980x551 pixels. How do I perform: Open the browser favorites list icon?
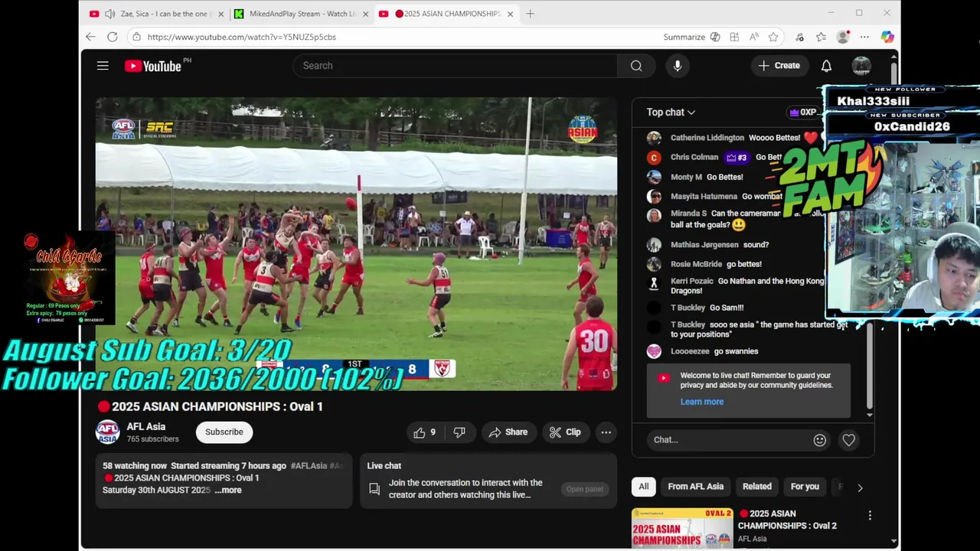click(822, 37)
